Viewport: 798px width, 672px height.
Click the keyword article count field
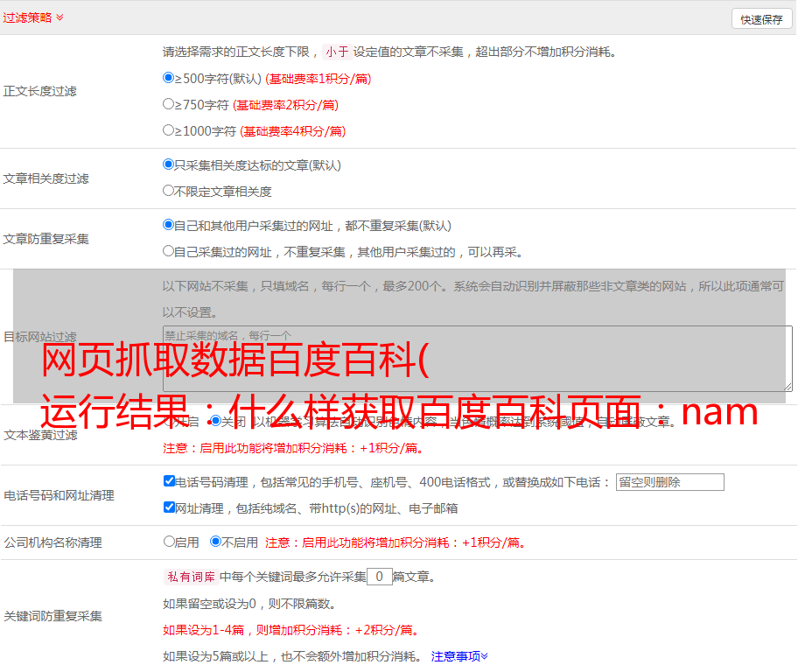pos(379,577)
